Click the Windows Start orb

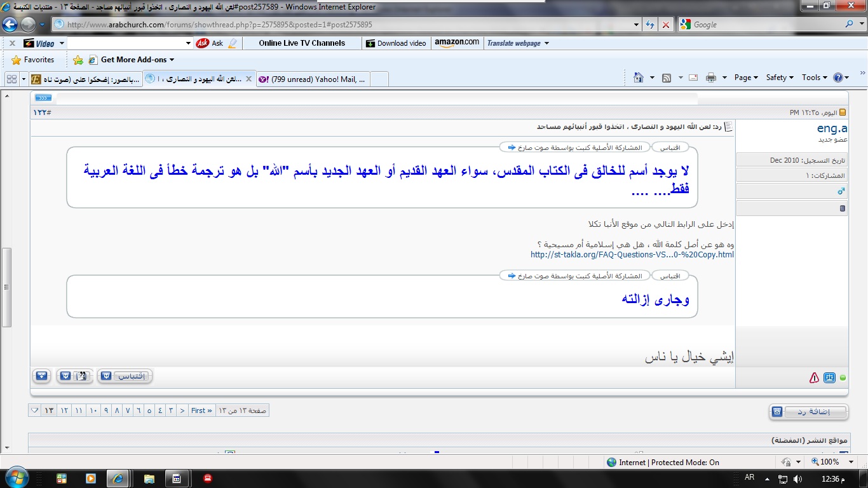(x=16, y=478)
